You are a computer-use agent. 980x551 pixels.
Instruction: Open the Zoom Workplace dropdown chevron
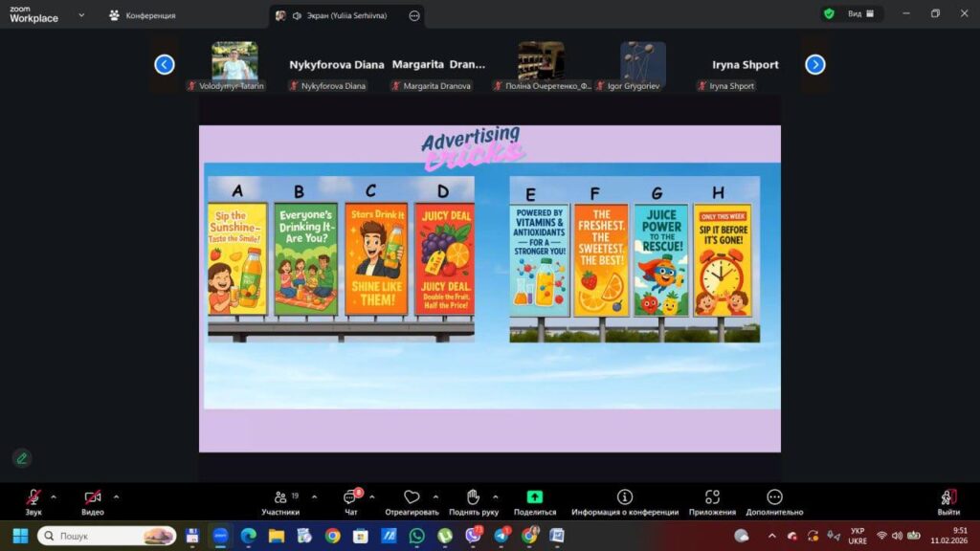81,15
